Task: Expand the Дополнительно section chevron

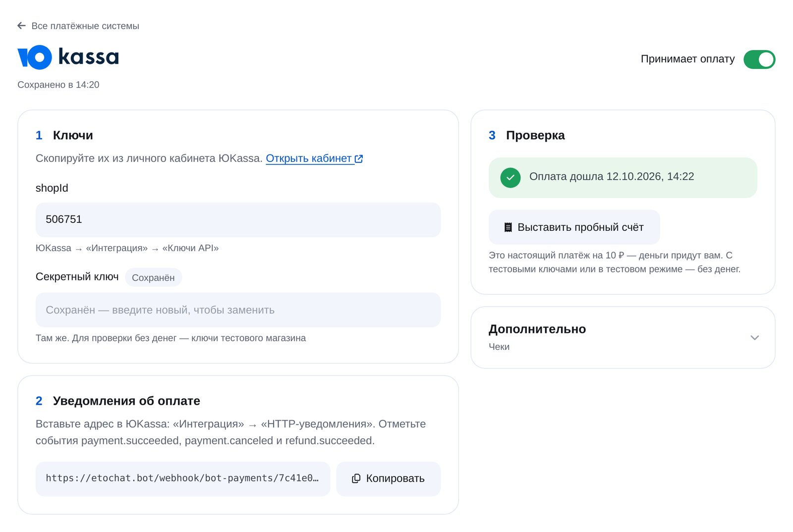Action: [x=754, y=338]
